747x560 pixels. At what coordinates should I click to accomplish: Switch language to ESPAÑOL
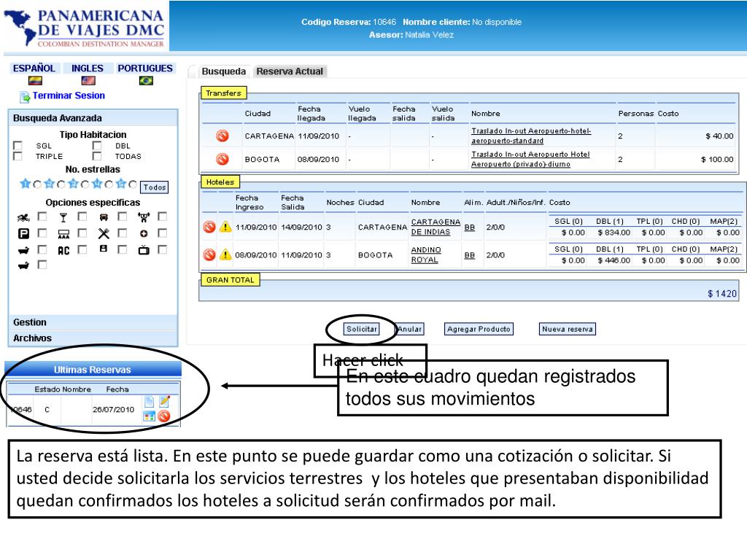34,69
